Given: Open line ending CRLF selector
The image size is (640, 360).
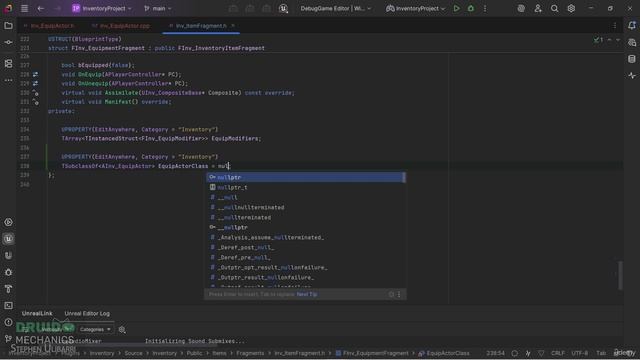Looking at the screenshot, I should [558, 353].
